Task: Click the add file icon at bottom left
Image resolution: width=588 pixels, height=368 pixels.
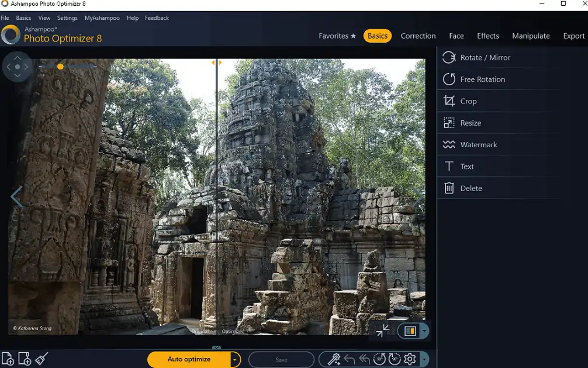Action: coord(8,359)
